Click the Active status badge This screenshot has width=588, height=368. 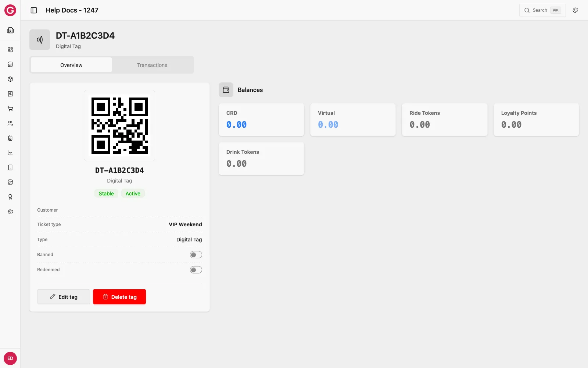coord(133,194)
